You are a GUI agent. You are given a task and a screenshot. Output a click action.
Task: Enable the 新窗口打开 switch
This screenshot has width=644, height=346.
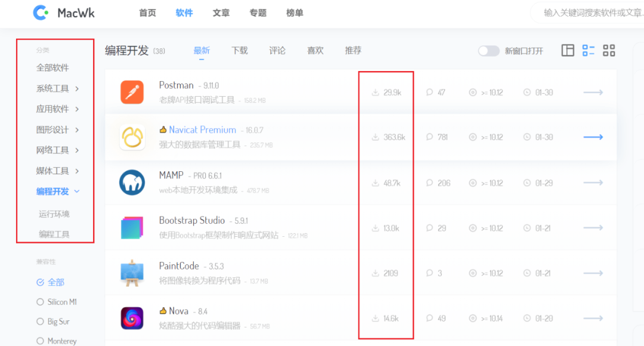pos(489,51)
